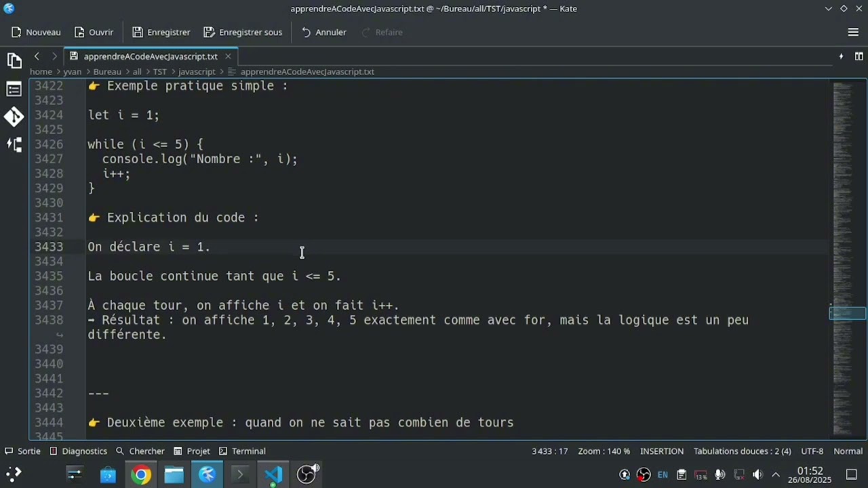The image size is (868, 488).
Task: Open the Documents sidebar panel icon
Action: tap(14, 61)
